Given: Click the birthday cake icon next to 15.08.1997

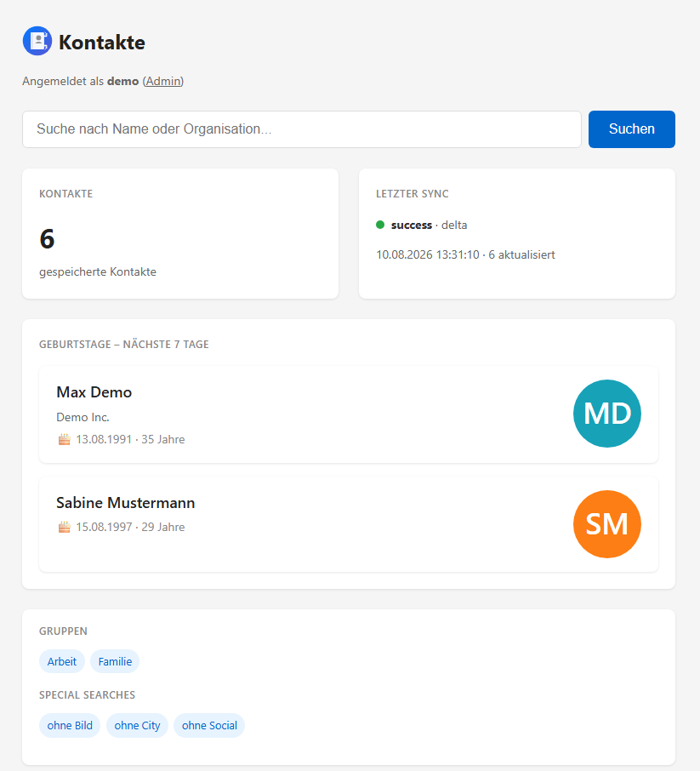Looking at the screenshot, I should [x=65, y=527].
